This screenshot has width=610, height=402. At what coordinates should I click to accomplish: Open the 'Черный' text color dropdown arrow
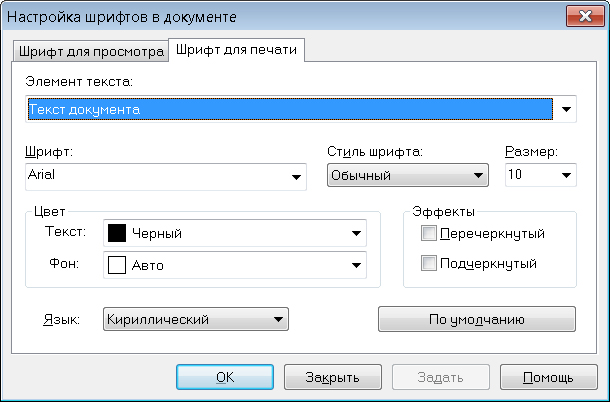click(356, 233)
